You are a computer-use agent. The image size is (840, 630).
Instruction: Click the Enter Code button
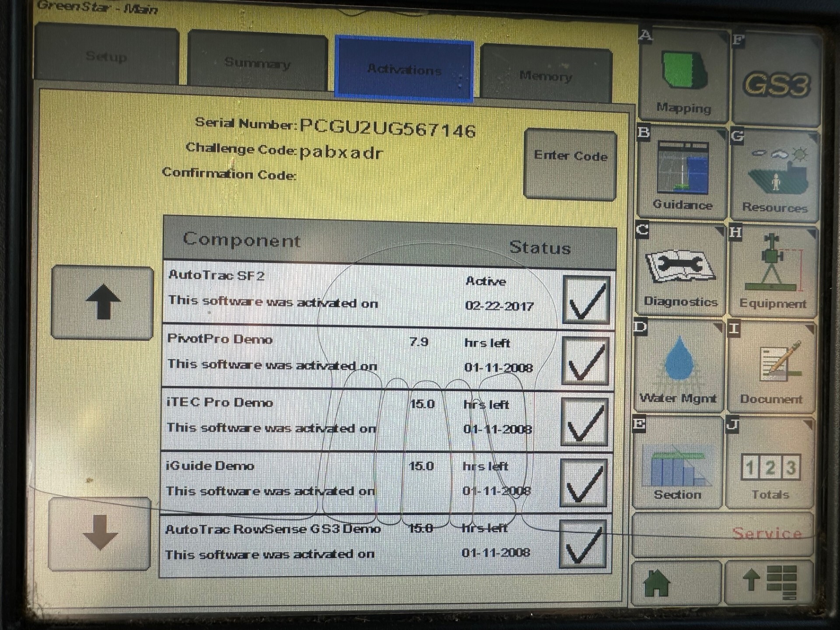[x=570, y=164]
